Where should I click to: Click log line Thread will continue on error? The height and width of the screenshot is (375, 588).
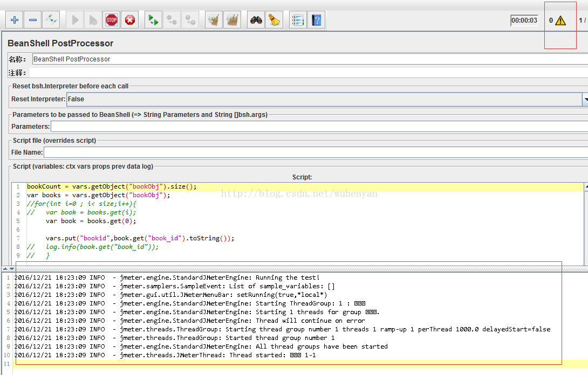tap(189, 321)
